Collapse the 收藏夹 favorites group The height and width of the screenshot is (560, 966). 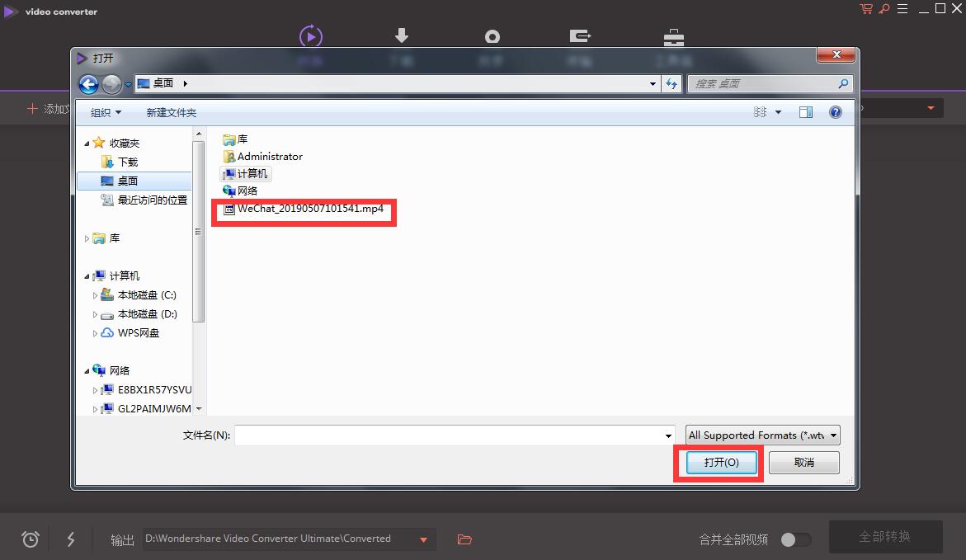tap(87, 144)
